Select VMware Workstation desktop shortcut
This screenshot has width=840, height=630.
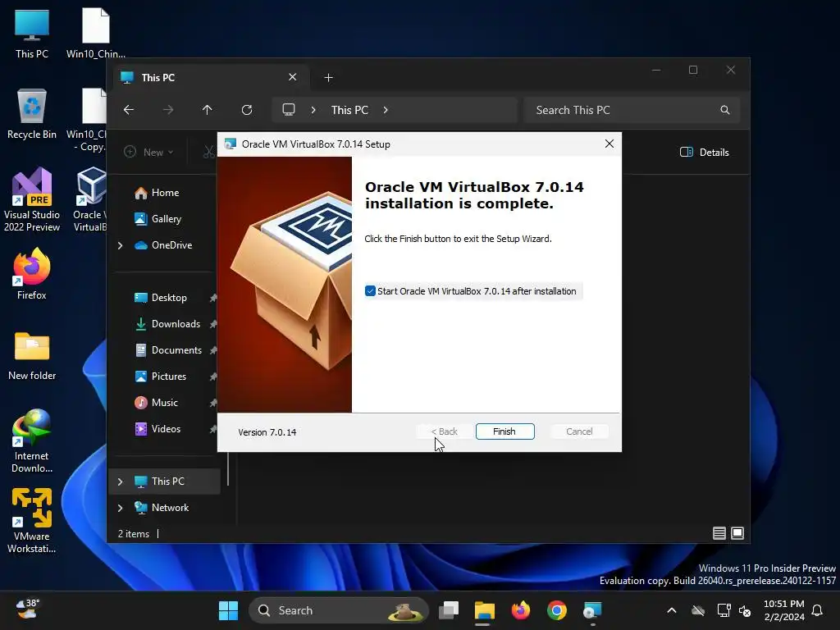(x=32, y=521)
